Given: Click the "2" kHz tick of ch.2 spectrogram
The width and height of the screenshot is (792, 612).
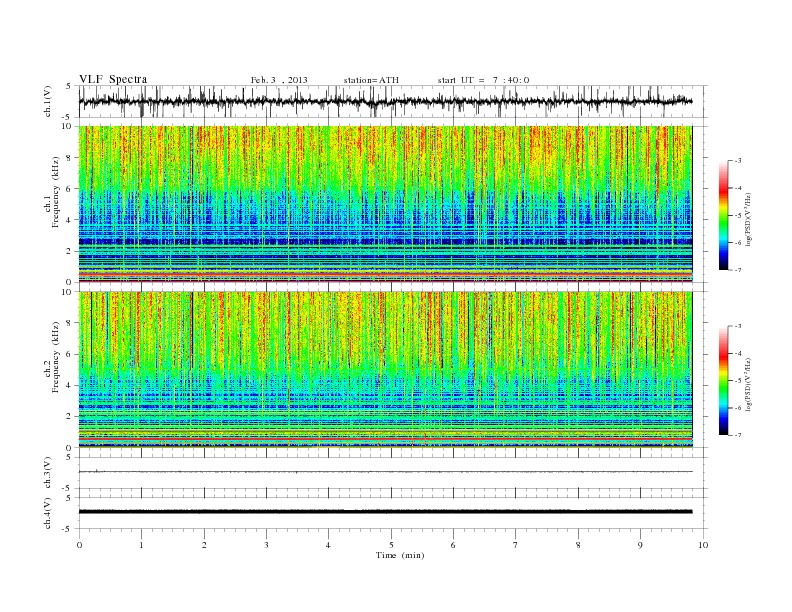Looking at the screenshot, I should click(70, 417).
